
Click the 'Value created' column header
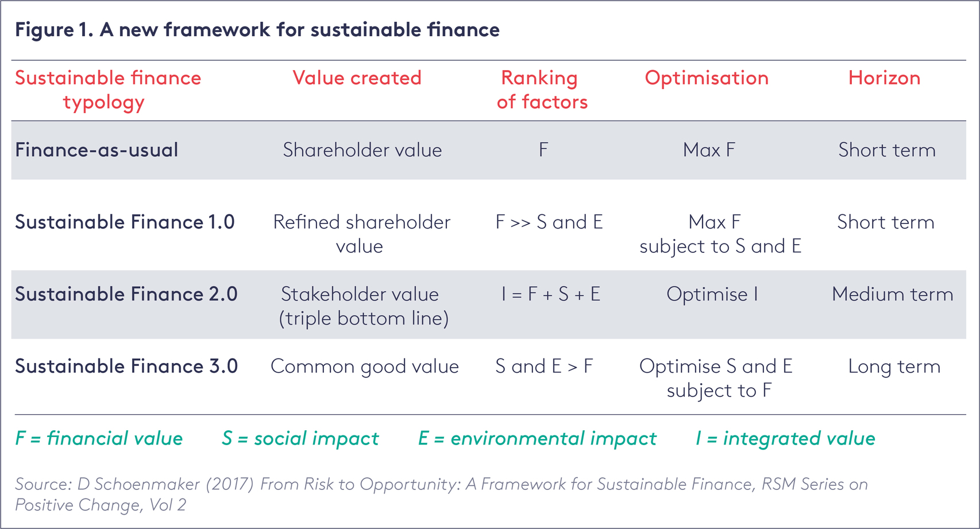(357, 78)
